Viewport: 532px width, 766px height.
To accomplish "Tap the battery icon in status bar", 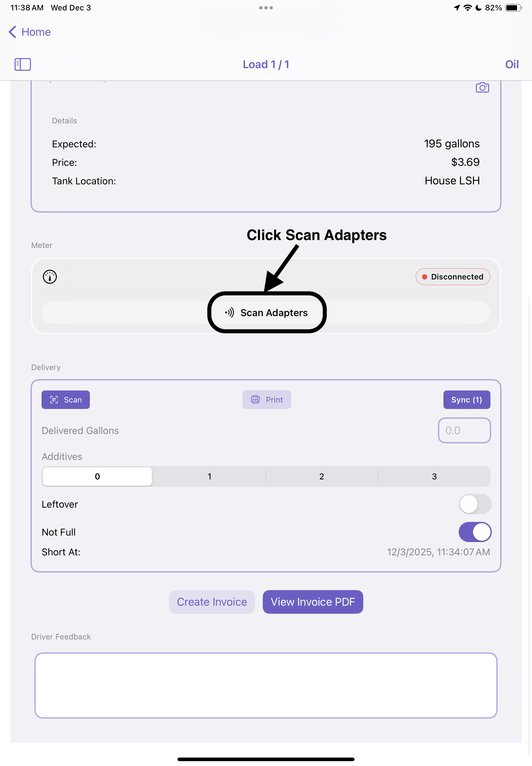I will coord(513,8).
